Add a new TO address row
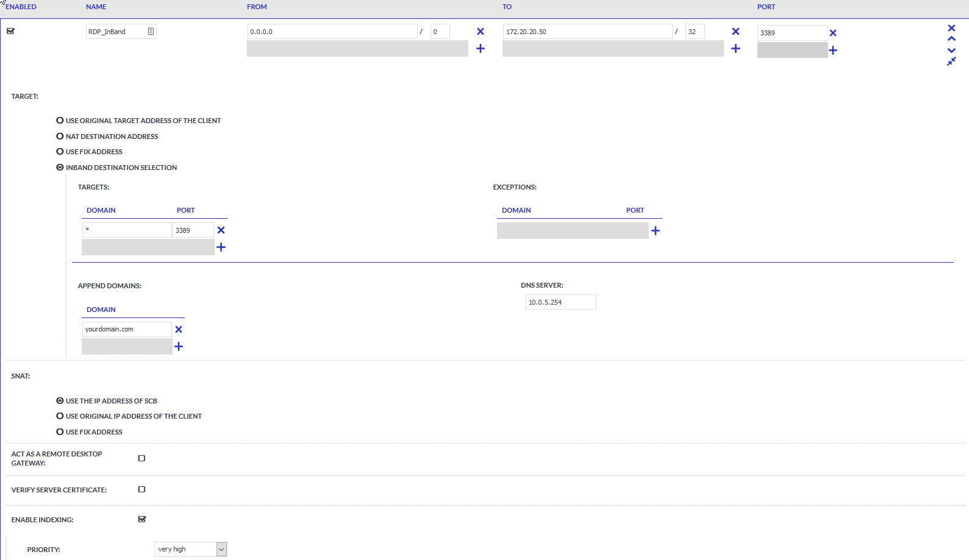This screenshot has width=969, height=560. tap(735, 49)
